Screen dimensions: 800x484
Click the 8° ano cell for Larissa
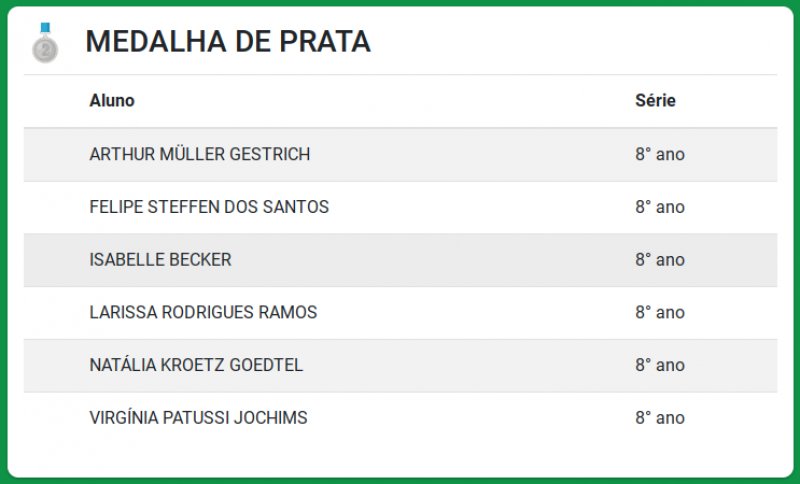[660, 312]
